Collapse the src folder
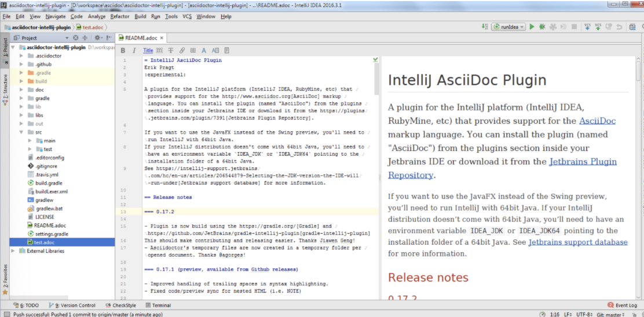Image resolution: width=644 pixels, height=317 pixels. coord(21,132)
